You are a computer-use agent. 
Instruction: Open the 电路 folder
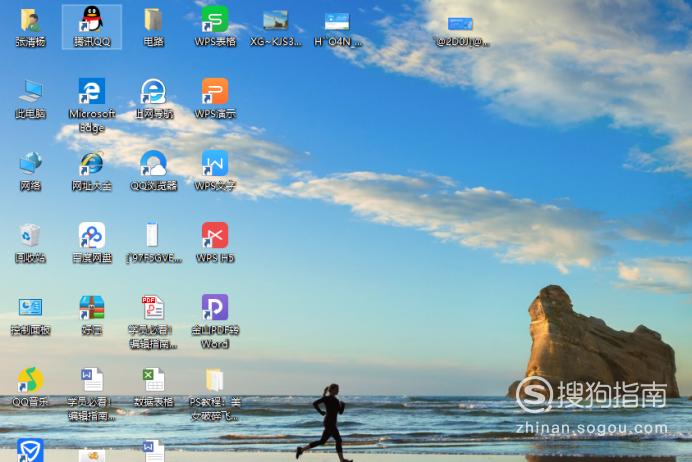pyautogui.click(x=153, y=20)
